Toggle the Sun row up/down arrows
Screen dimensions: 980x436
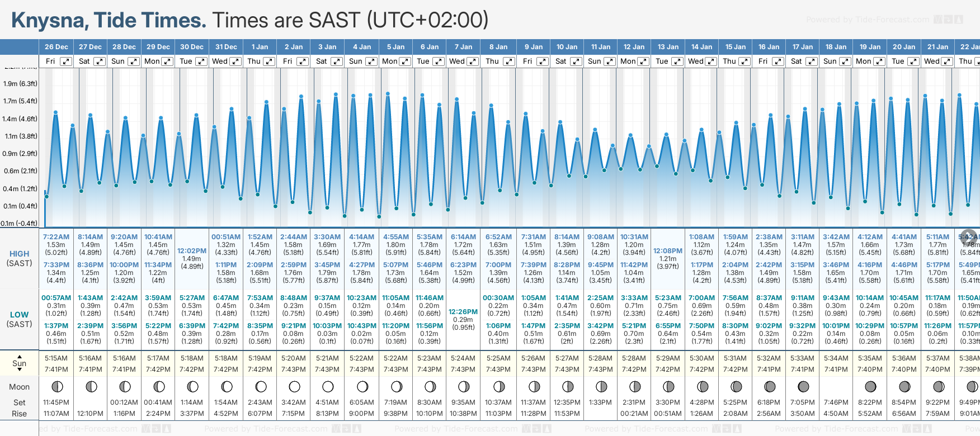[x=20, y=363]
